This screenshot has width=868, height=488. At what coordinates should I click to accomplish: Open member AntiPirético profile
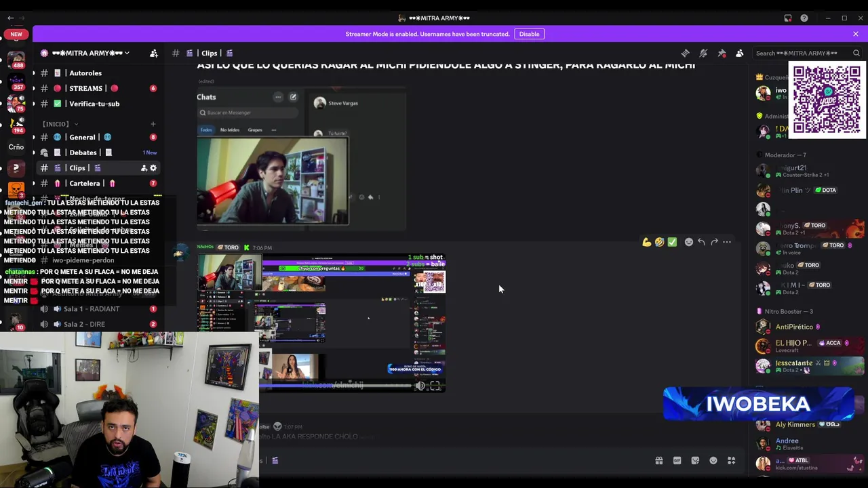point(808,327)
